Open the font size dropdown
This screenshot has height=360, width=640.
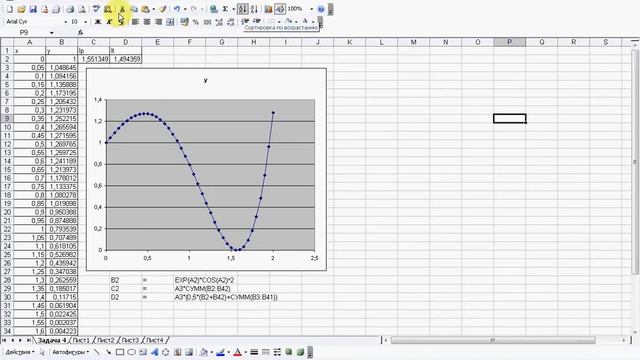point(86,22)
